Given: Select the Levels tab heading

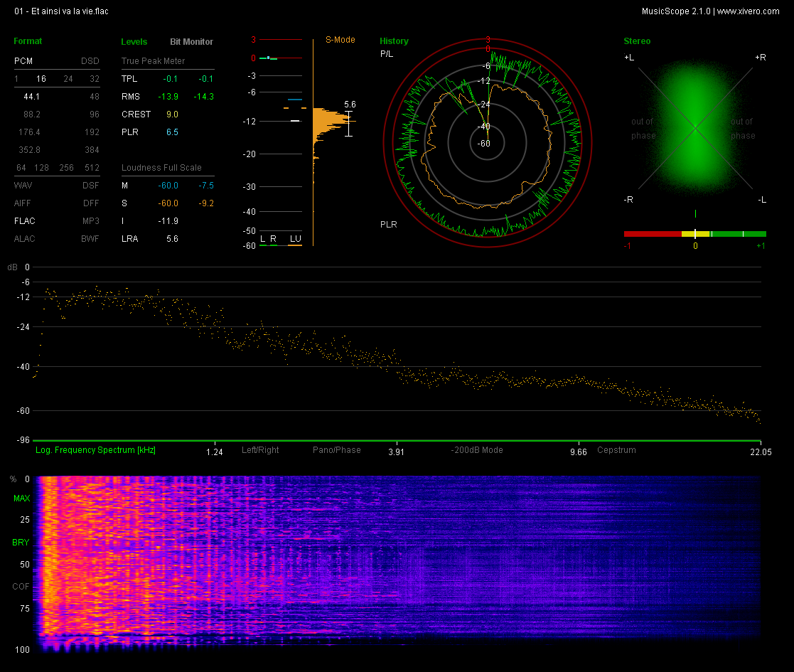Looking at the screenshot, I should coord(134,42).
